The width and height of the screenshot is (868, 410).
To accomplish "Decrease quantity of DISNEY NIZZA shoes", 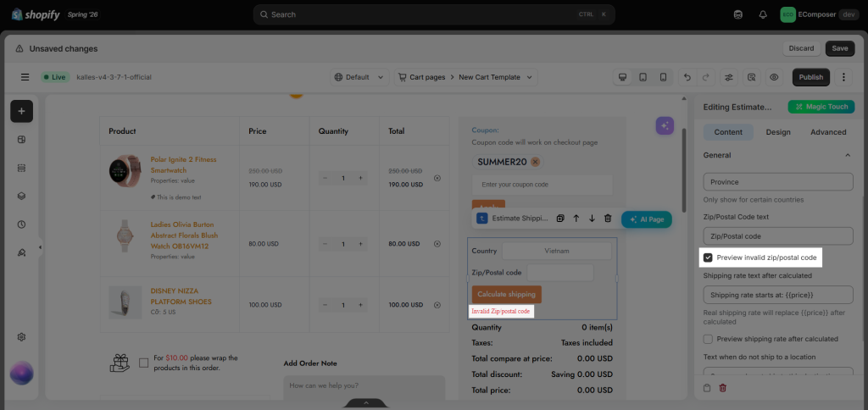I will click(x=325, y=305).
